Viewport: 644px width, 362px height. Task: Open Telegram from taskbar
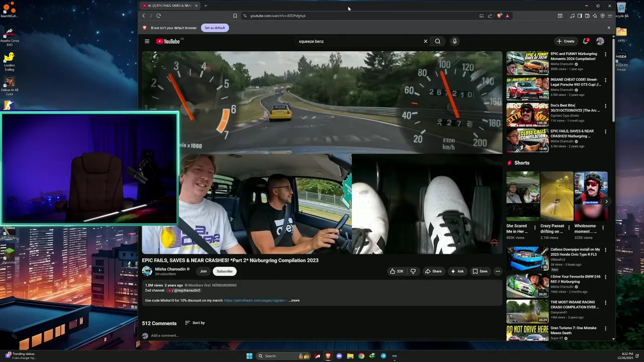coord(383,356)
